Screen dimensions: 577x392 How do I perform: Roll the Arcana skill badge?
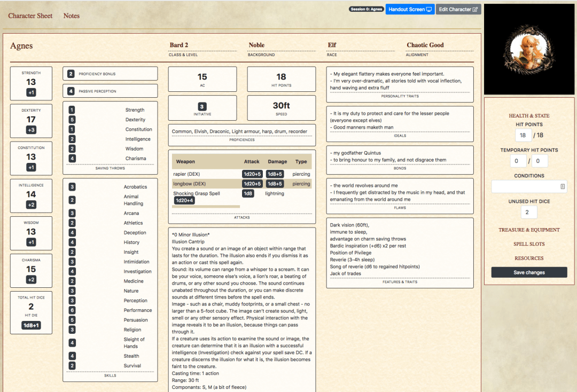point(72,213)
